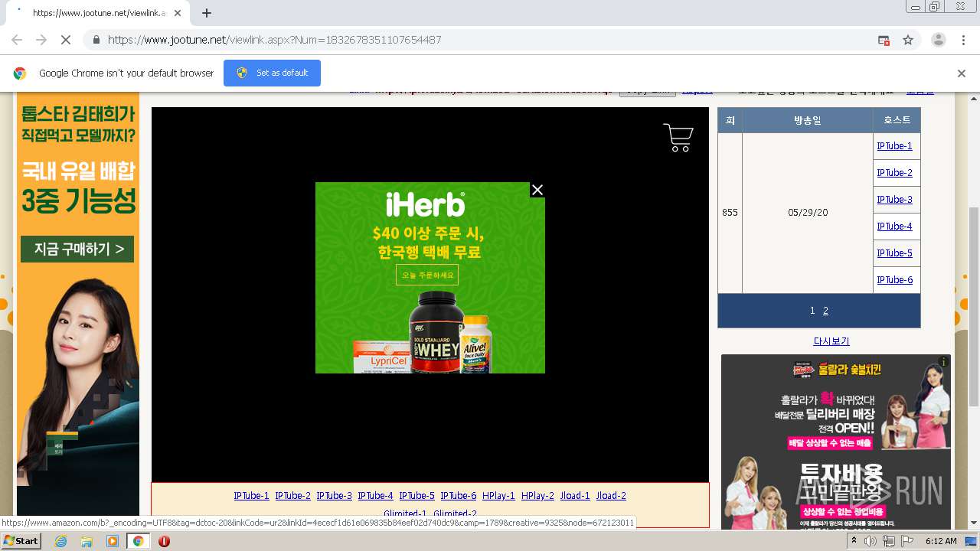The image size is (980, 551).
Task: Click the 홀랄라 chicken advertisement image
Action: [835, 442]
